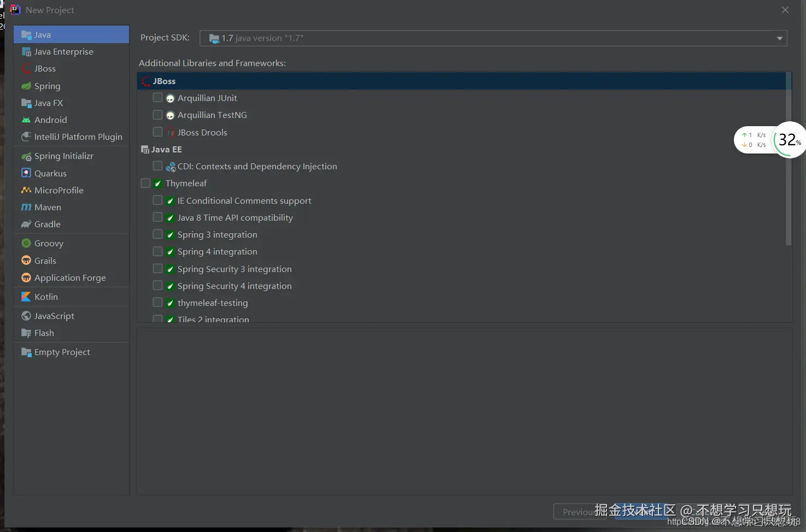The width and height of the screenshot is (806, 532).
Task: Click the Project SDK 1.7 combo box
Action: (493, 38)
